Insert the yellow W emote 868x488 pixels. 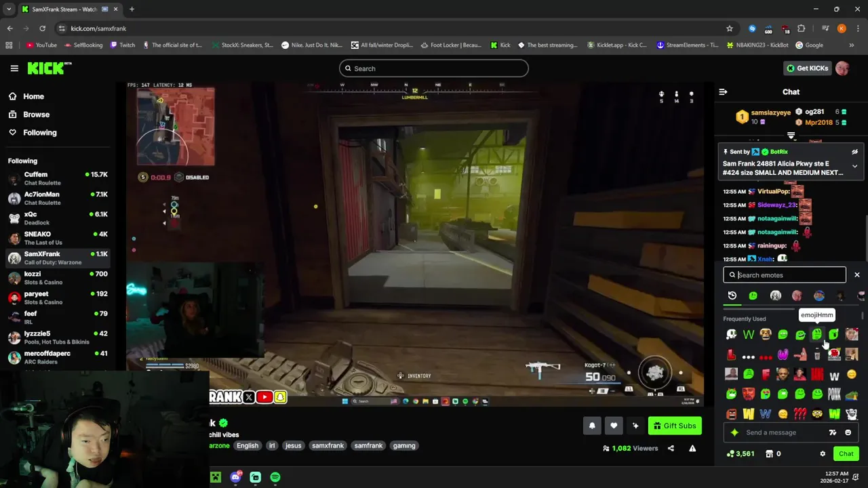748,414
